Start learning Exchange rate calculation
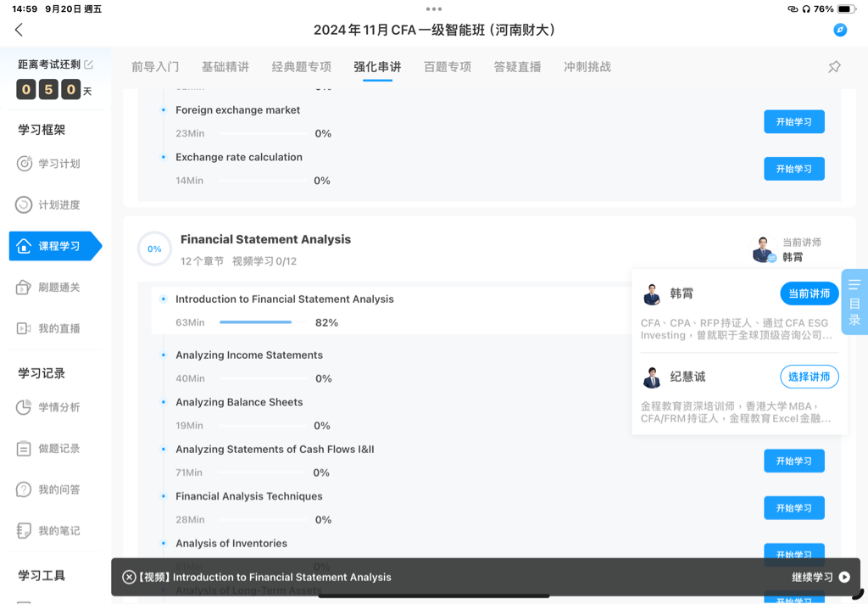Viewport: 868px width, 604px height. tap(793, 169)
